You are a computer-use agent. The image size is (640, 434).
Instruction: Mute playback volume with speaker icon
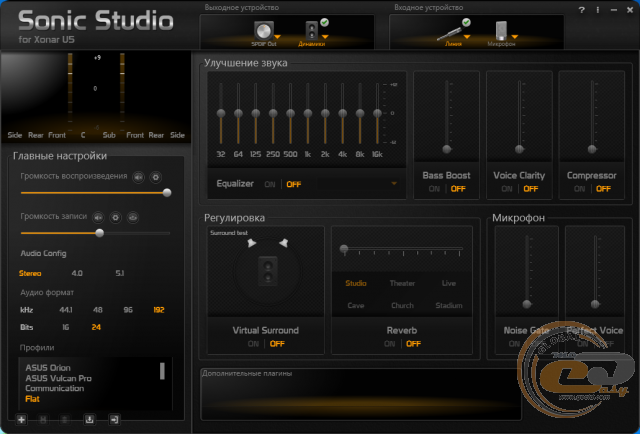[139, 177]
